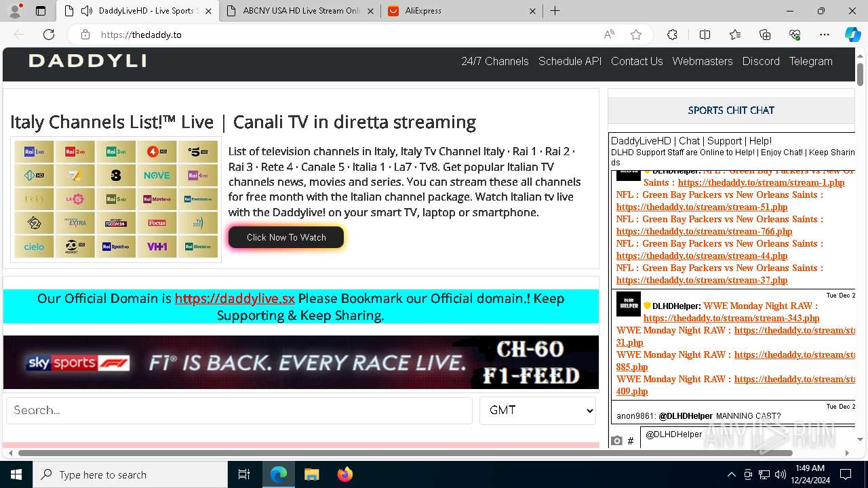This screenshot has height=488, width=868.
Task: Open the Windows Start menu
Action: (x=16, y=474)
